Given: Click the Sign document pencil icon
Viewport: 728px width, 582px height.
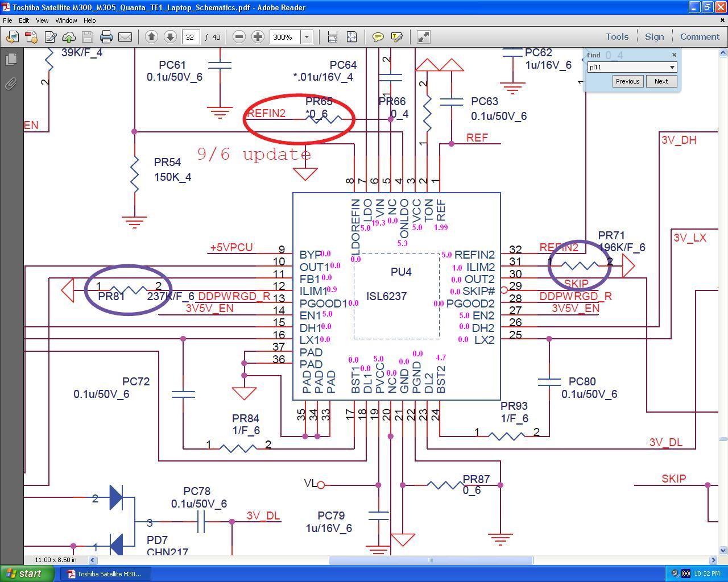Looking at the screenshot, I should [x=50, y=37].
